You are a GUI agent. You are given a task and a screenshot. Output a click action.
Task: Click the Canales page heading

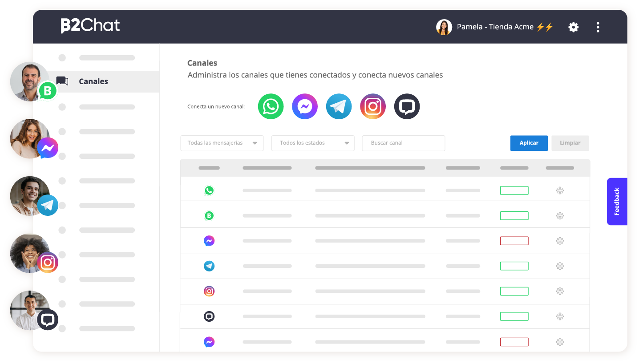point(202,63)
